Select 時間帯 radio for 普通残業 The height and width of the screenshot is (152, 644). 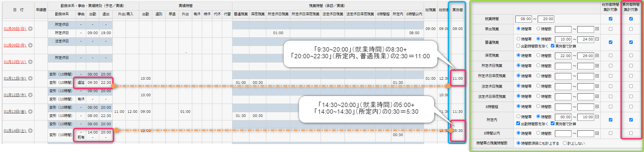point(519,39)
